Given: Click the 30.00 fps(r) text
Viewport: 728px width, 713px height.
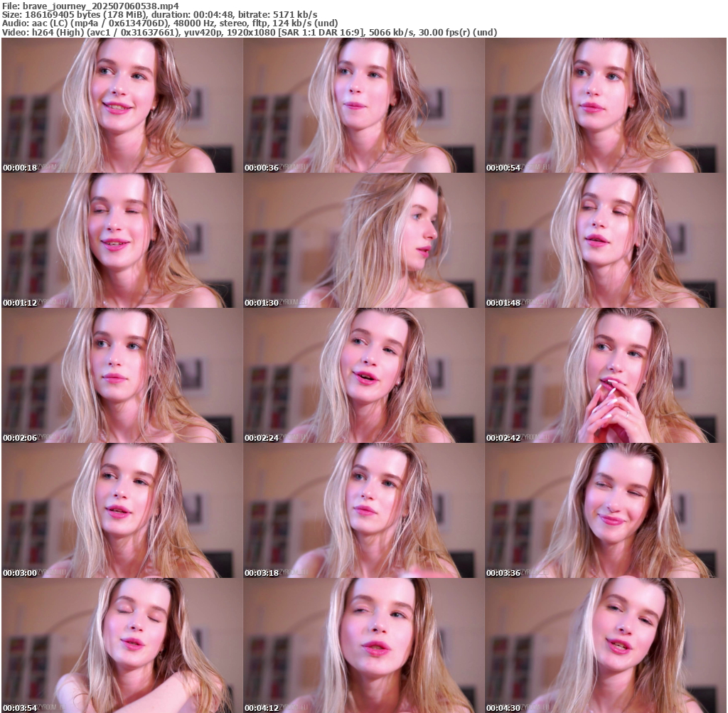Looking at the screenshot, I should (444, 33).
